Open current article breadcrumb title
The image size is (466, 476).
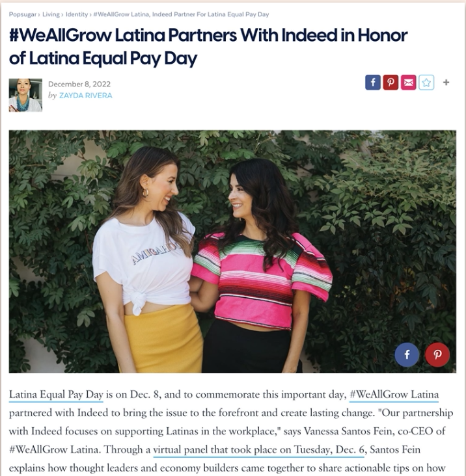coord(181,14)
